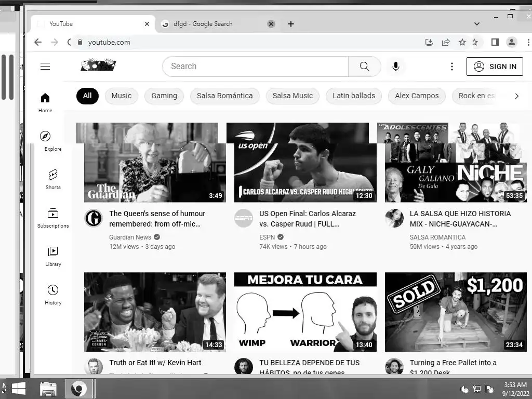Open History in the sidebar

tap(53, 295)
